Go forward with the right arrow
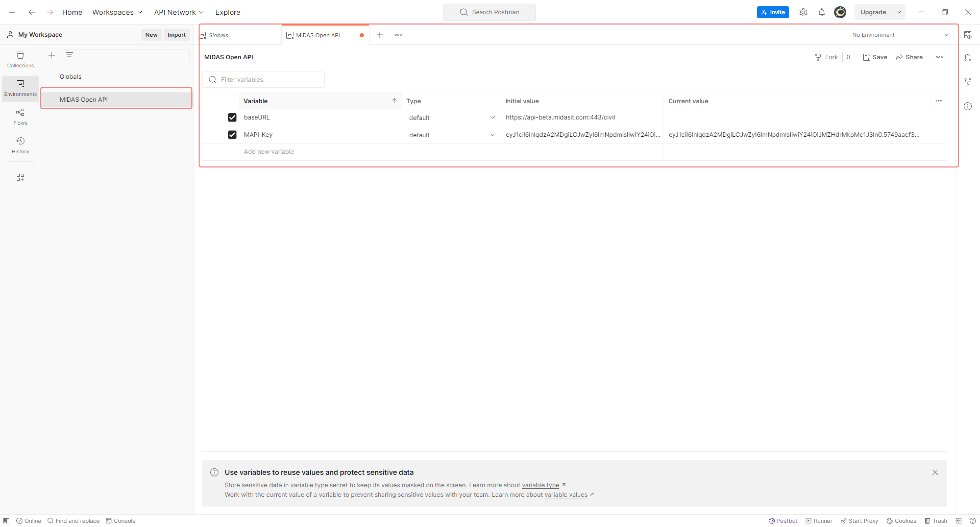 pyautogui.click(x=50, y=12)
